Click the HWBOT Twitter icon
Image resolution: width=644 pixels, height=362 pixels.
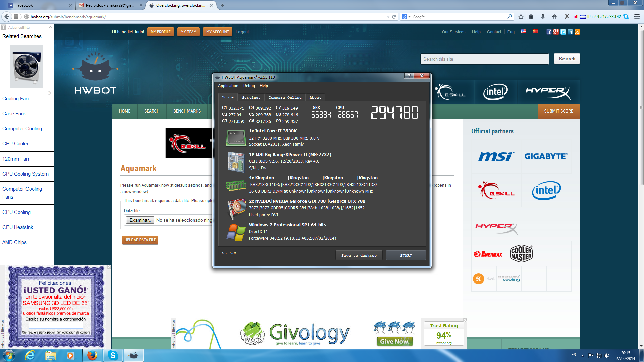[x=563, y=32]
